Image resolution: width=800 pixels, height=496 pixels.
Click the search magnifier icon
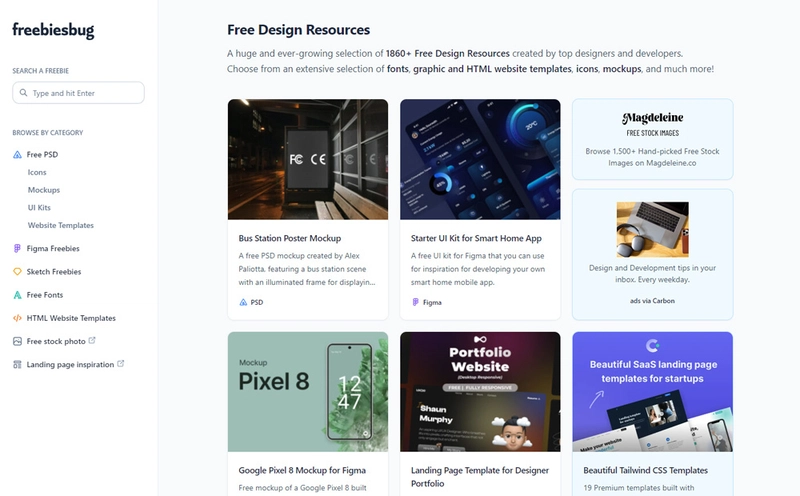pos(23,93)
